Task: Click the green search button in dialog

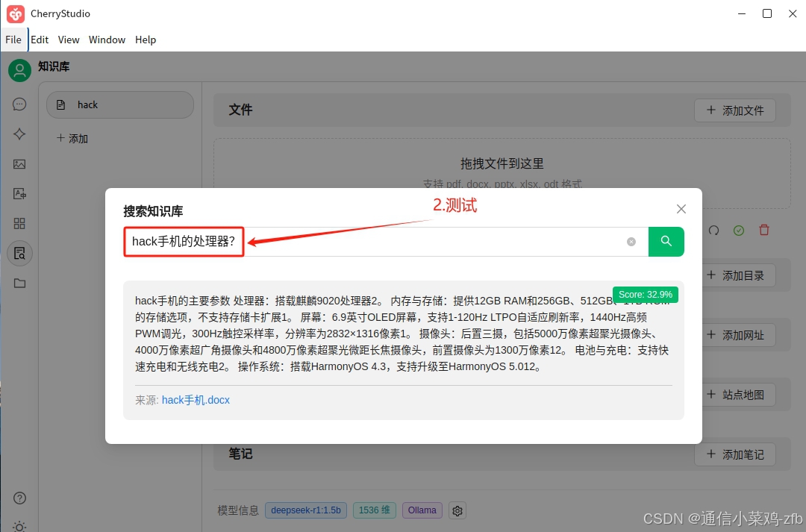Action: 666,241
